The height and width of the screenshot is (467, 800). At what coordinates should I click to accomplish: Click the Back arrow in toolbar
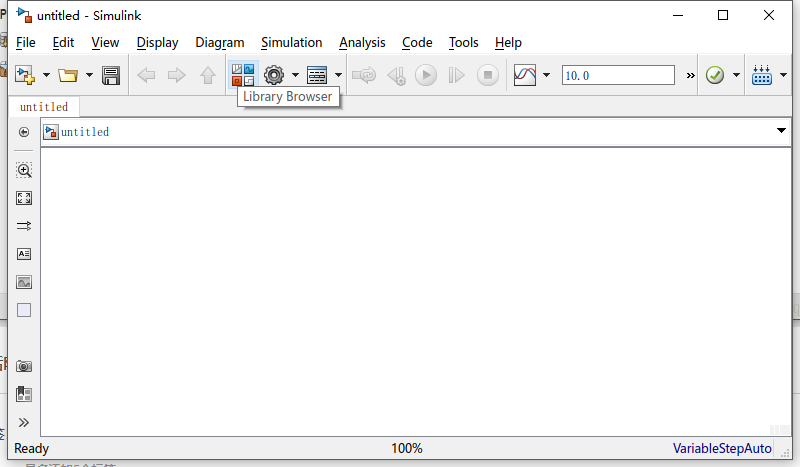tap(146, 76)
